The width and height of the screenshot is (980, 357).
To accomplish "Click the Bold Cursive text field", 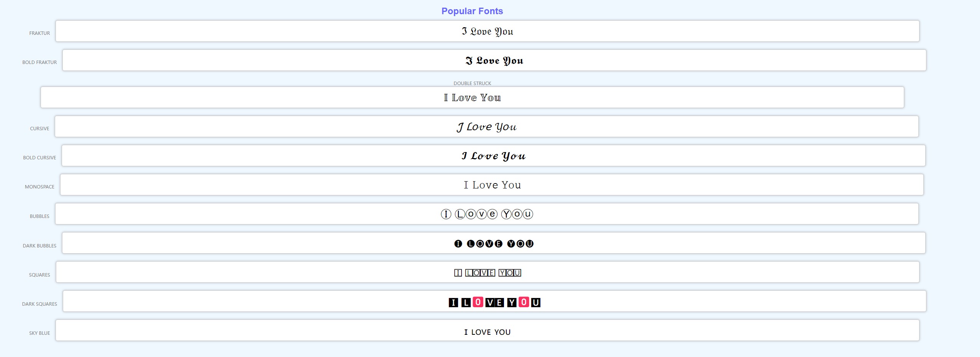I will click(493, 156).
